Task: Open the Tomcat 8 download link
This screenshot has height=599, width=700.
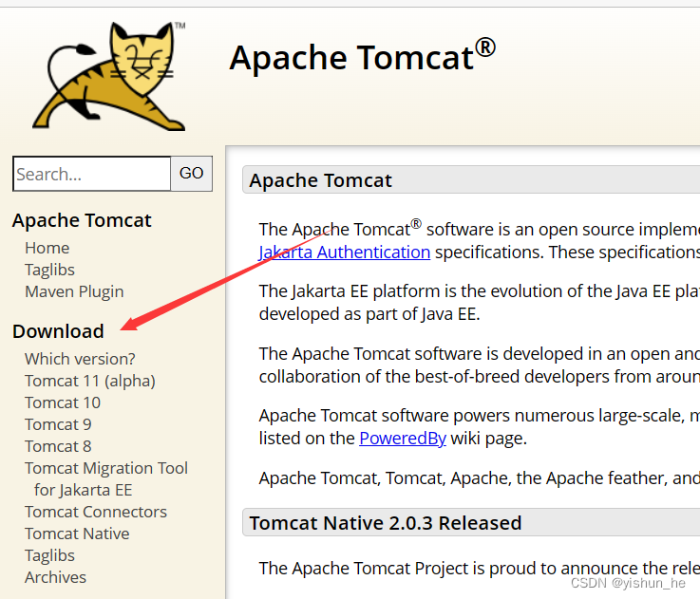Action: (59, 446)
